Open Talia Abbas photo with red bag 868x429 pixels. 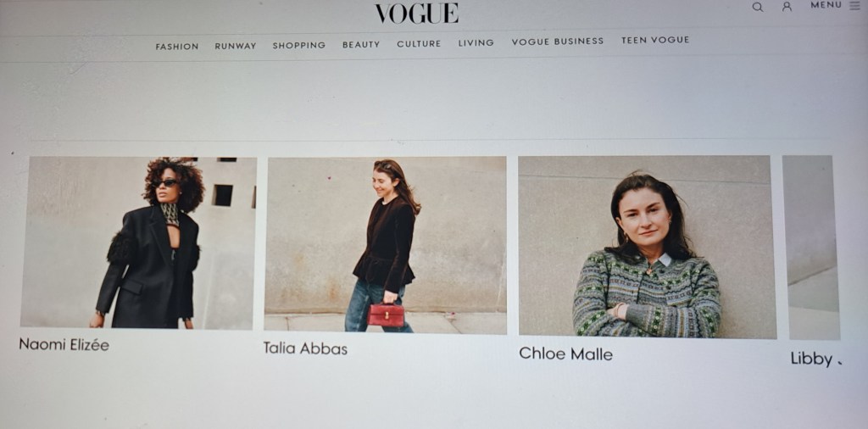click(386, 245)
